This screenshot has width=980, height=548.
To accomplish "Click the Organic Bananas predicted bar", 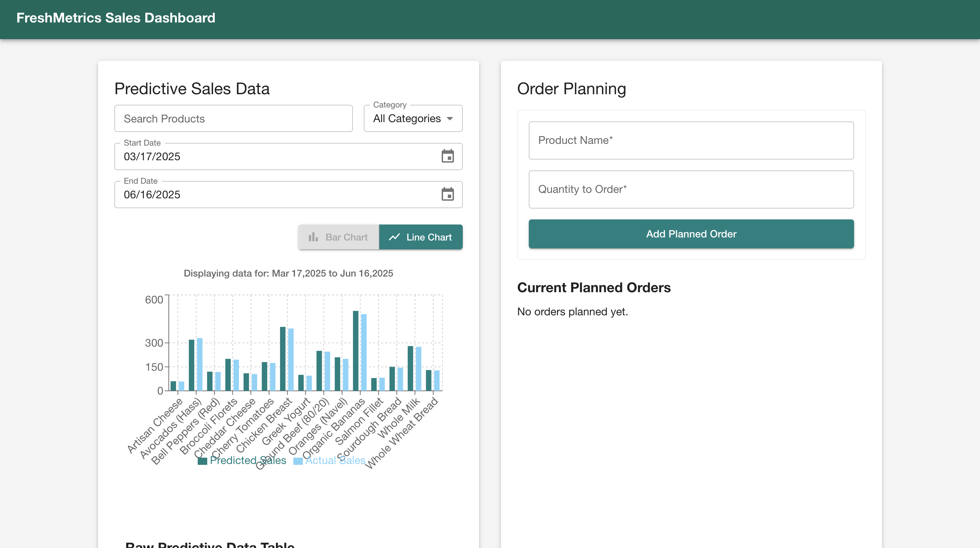I will click(356, 351).
